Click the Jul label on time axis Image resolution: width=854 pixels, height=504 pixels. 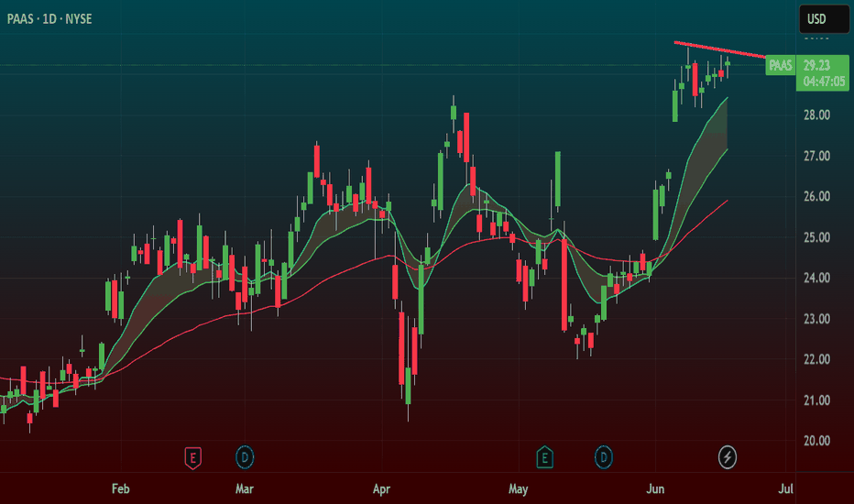pos(785,488)
